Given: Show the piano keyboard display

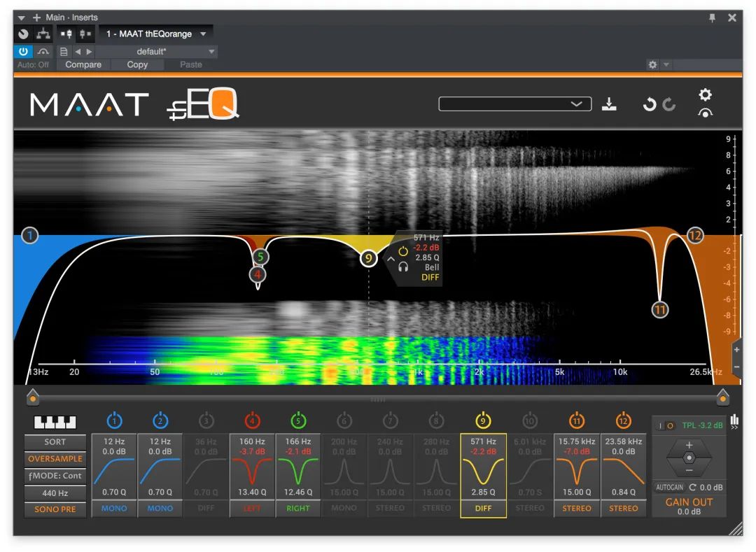Looking at the screenshot, I should [x=55, y=423].
